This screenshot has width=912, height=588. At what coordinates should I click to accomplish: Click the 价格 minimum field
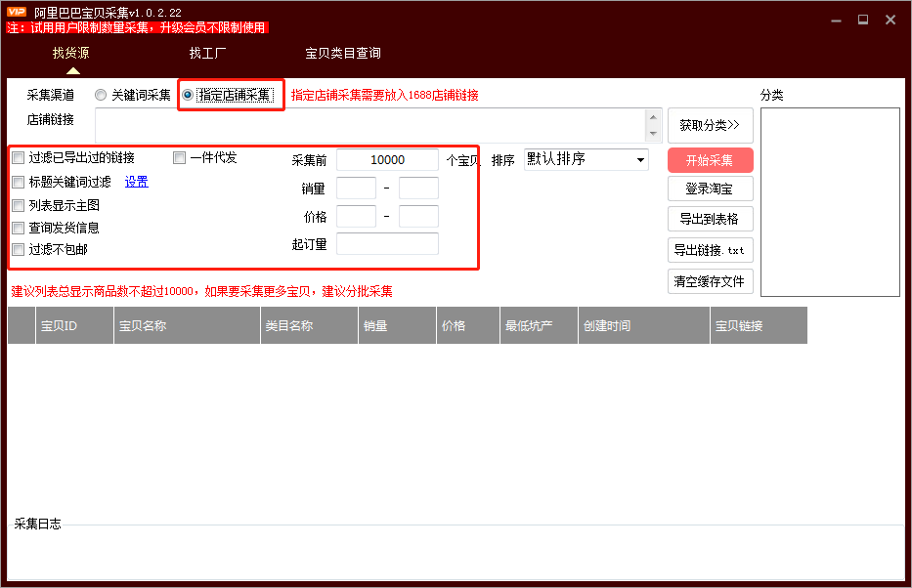coord(357,216)
